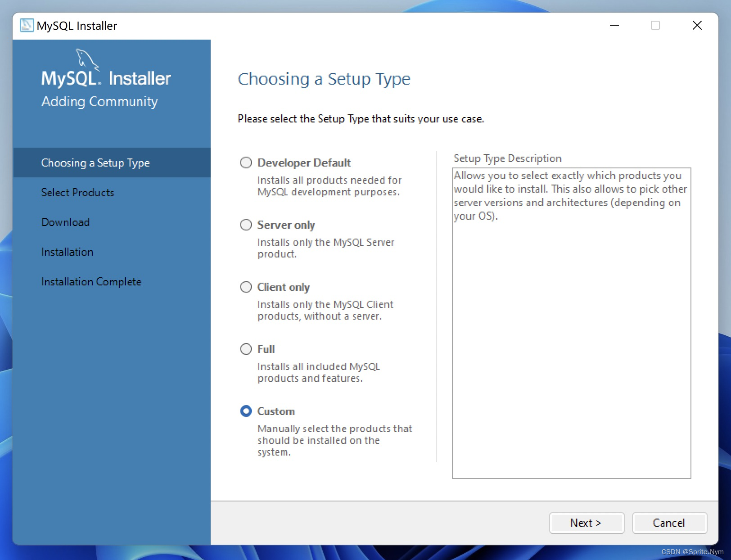
Task: Click 'Please select the Setup Type' instruction text
Action: coord(361,119)
